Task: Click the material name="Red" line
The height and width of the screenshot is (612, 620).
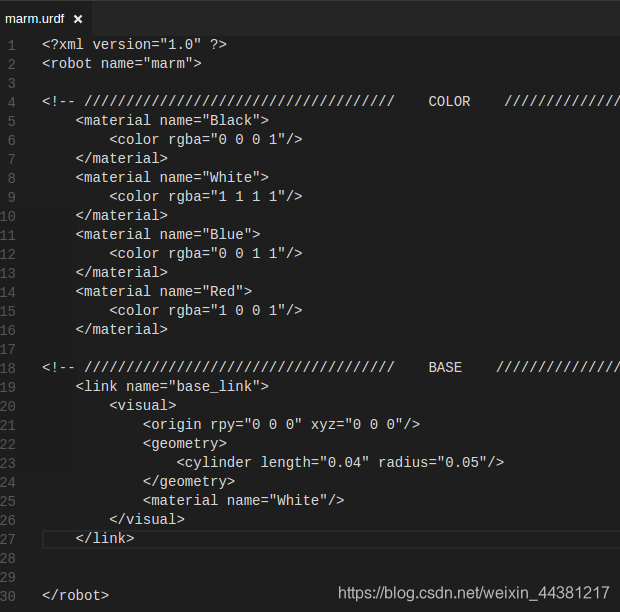Action: click(164, 291)
